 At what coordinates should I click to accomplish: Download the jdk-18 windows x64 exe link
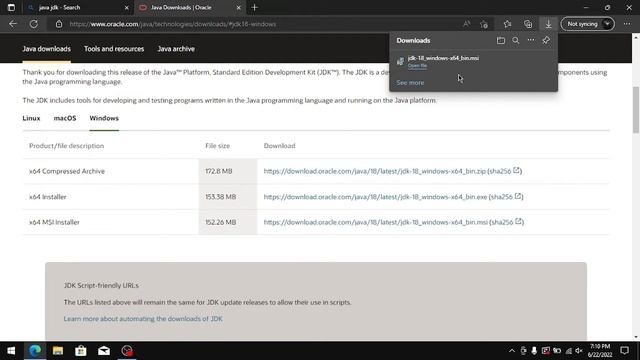click(x=376, y=197)
